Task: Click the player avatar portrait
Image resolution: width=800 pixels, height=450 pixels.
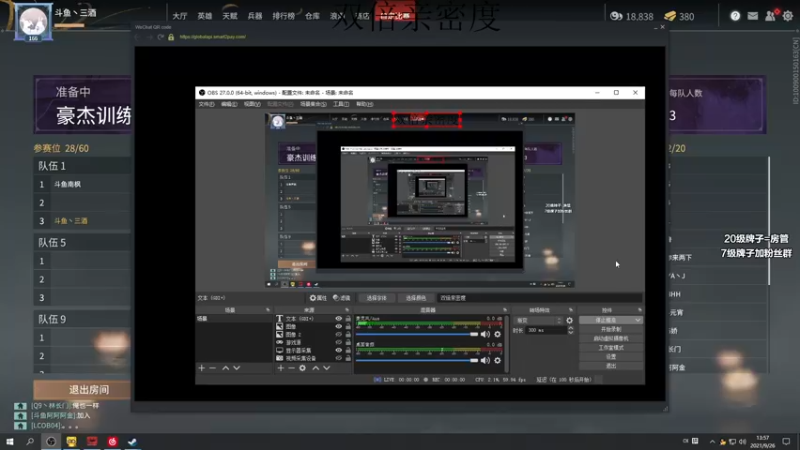Action: tap(33, 21)
